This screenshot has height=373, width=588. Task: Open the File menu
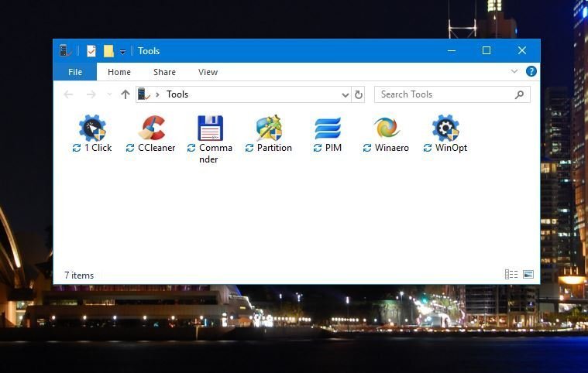pos(75,72)
